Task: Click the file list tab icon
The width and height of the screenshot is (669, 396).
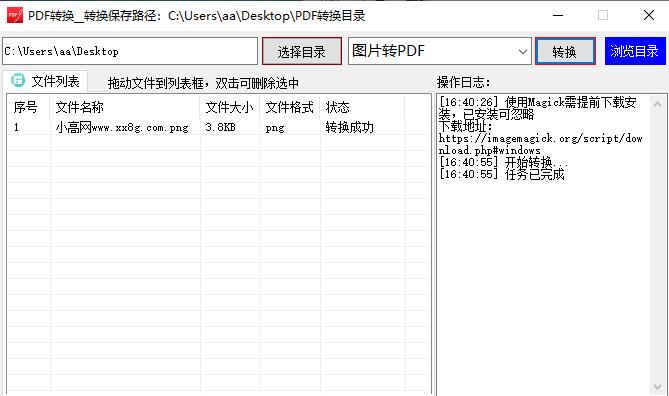Action: 18,80
